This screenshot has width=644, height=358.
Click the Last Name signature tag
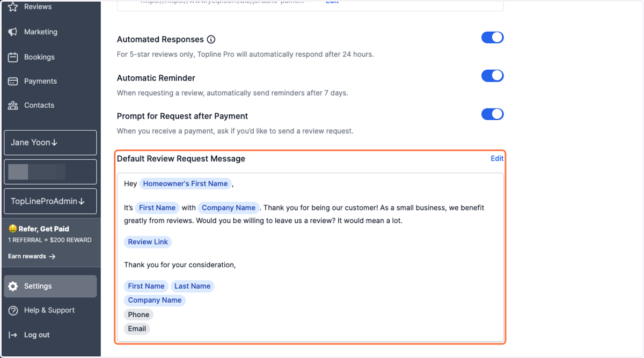click(192, 286)
